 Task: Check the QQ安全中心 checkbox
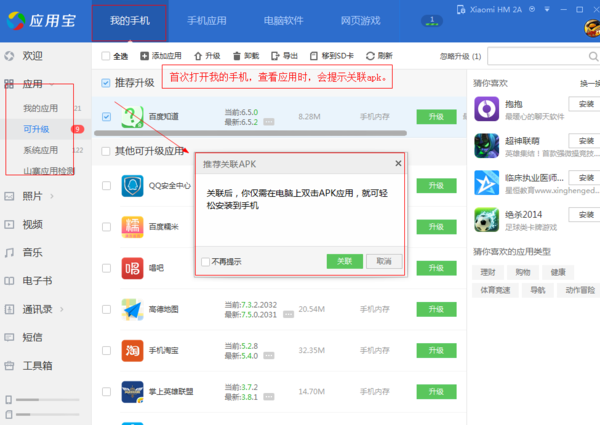coord(106,186)
